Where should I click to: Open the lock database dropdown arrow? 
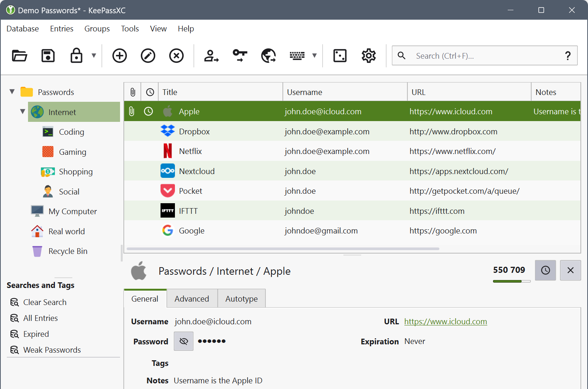click(94, 56)
